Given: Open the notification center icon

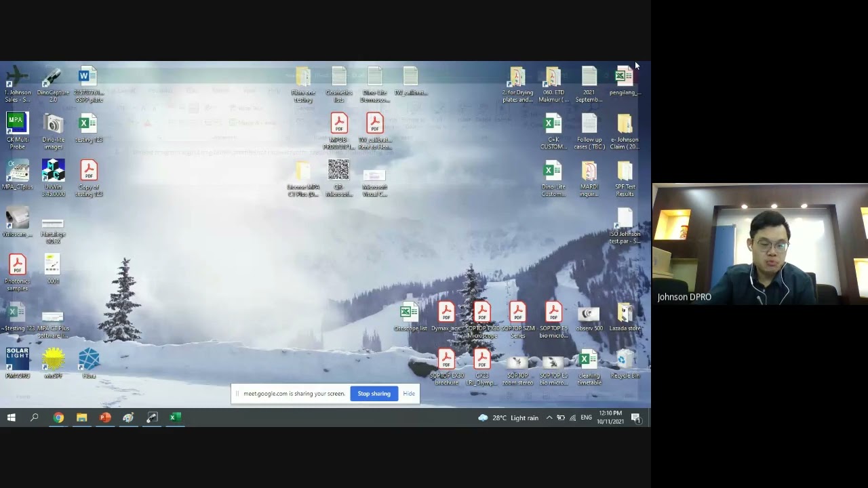Looking at the screenshot, I should pos(636,418).
